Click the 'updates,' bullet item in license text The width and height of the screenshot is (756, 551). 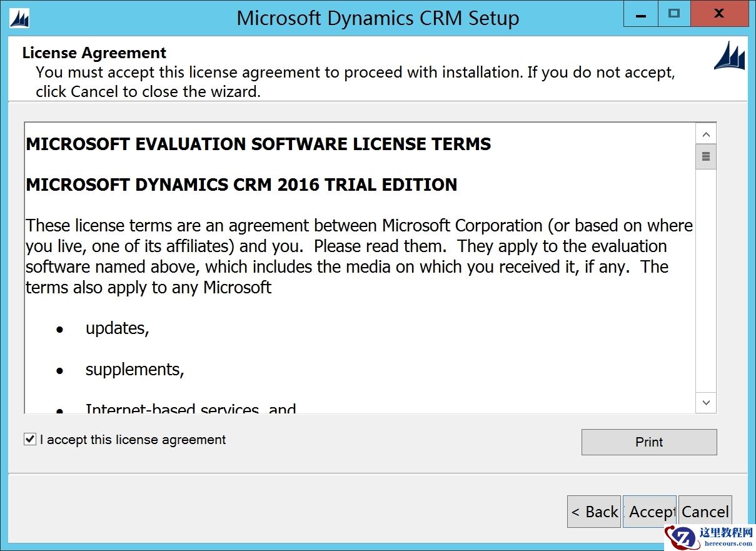coord(117,328)
